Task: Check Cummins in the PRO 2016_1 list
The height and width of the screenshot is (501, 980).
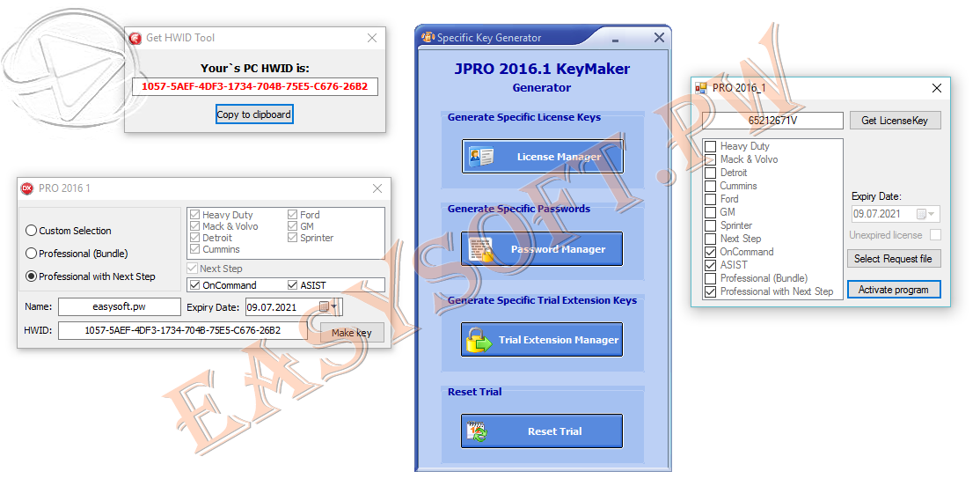Action: [710, 186]
